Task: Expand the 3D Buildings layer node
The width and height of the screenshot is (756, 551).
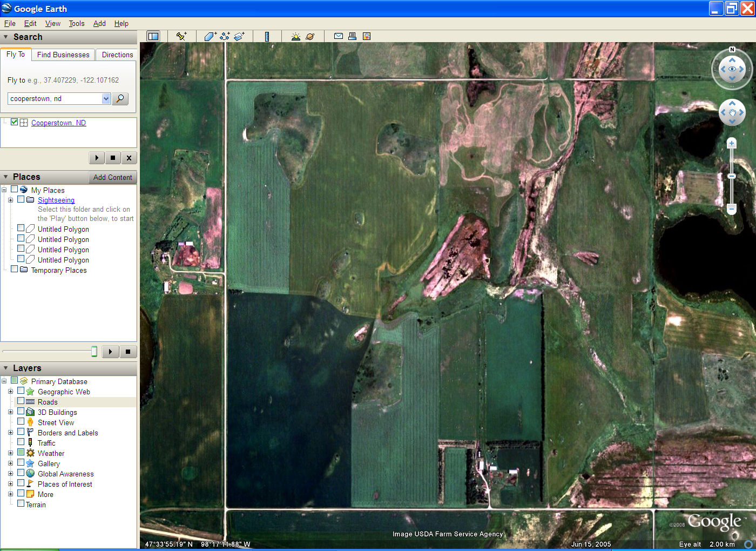Action: pyautogui.click(x=10, y=412)
